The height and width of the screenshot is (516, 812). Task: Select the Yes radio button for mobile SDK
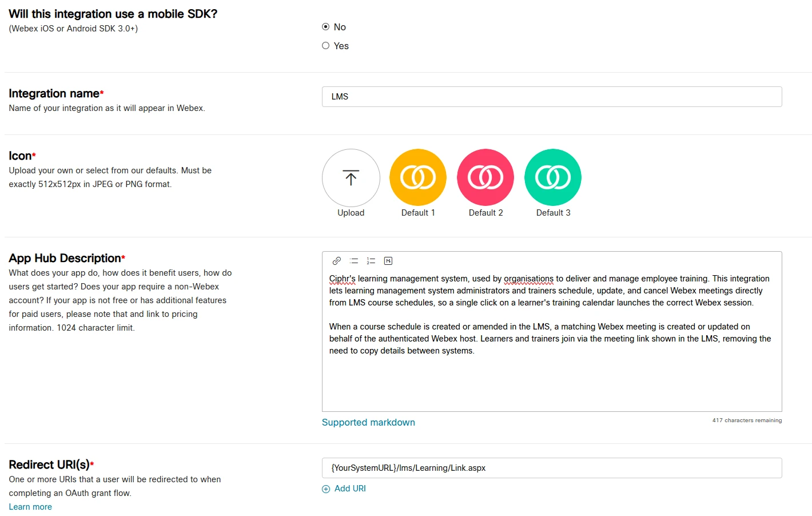click(x=325, y=46)
